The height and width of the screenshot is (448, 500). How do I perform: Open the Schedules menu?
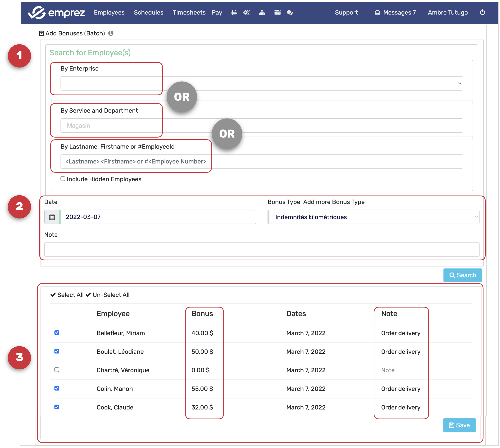pyautogui.click(x=148, y=13)
